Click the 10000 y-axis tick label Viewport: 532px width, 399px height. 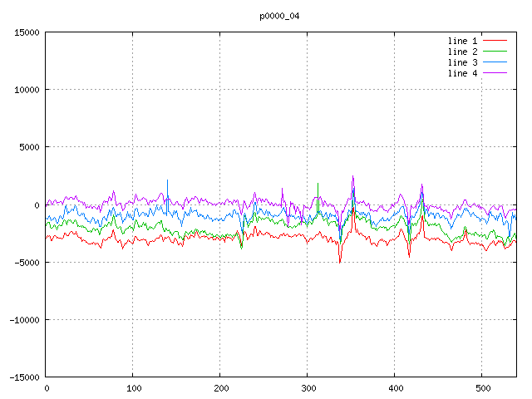(27, 90)
